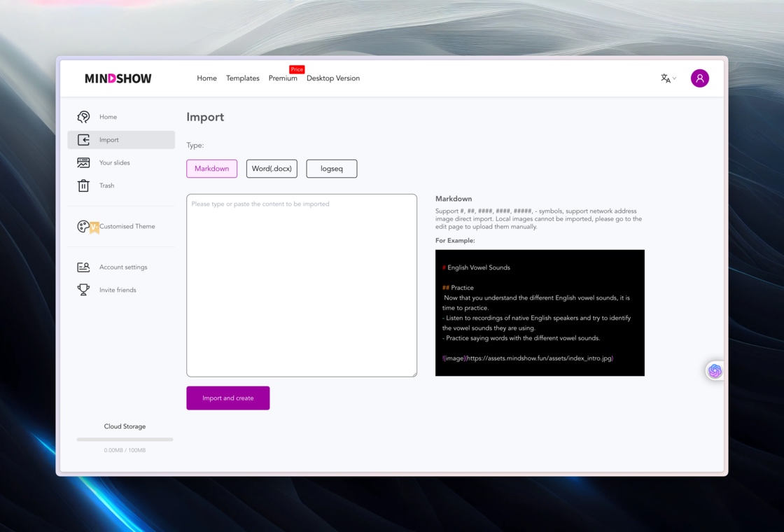The image size is (784, 532).
Task: Click the Cloud Storage usage bar
Action: point(125,440)
